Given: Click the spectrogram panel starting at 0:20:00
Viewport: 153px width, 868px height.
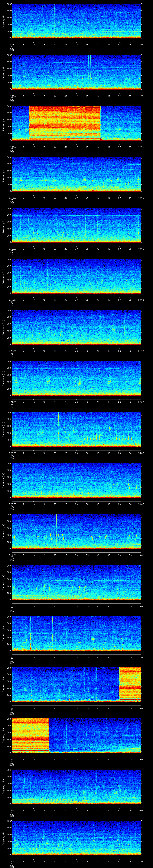Looking at the screenshot, I should click(x=76, y=327).
